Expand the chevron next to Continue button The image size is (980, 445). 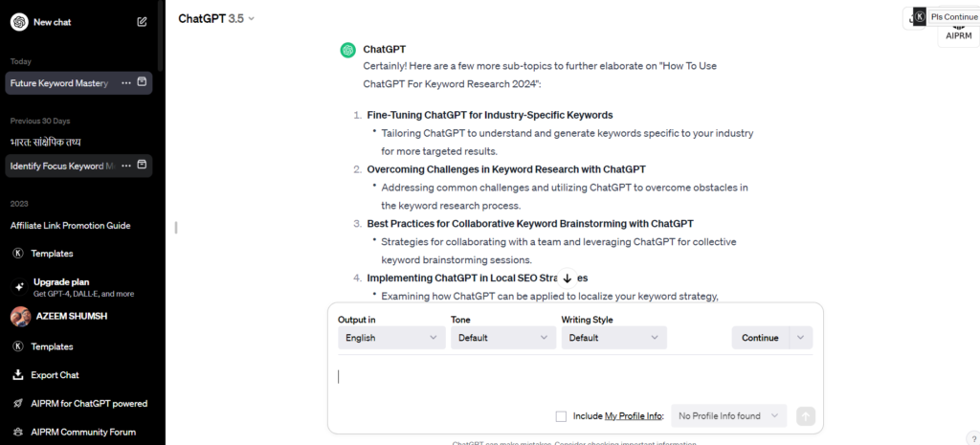pyautogui.click(x=801, y=338)
